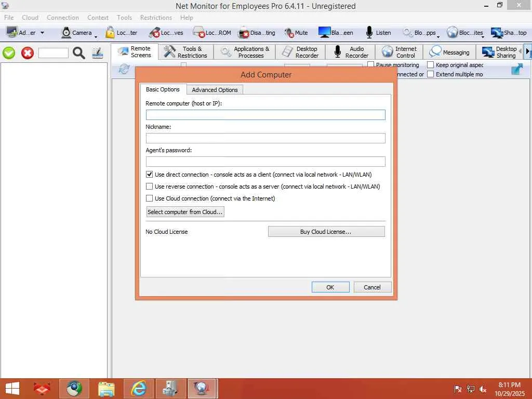Click the Lock USB drives icon
The width and height of the screenshot is (532, 399).
(154, 33)
